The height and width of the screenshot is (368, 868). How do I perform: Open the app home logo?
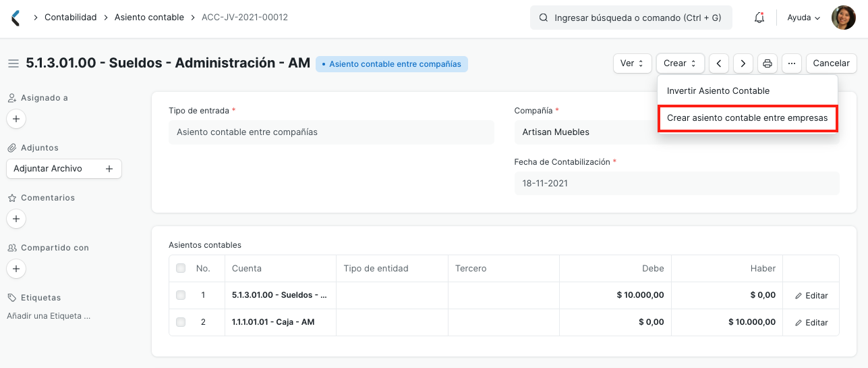click(x=16, y=18)
